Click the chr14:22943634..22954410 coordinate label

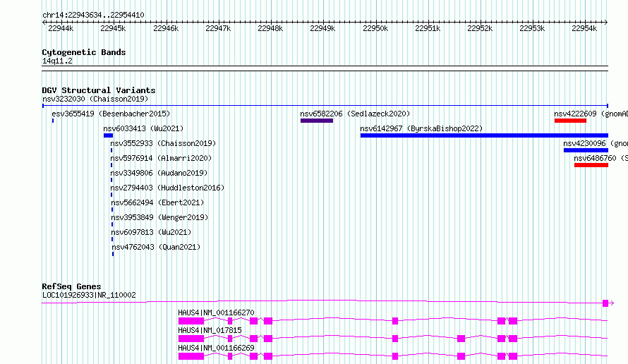[93, 16]
